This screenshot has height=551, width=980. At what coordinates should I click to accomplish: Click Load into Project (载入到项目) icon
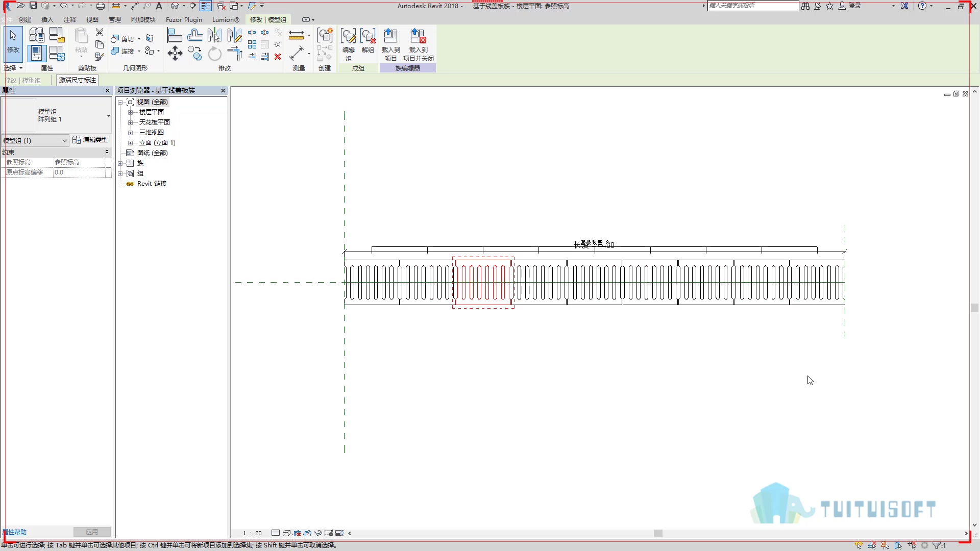pos(391,45)
